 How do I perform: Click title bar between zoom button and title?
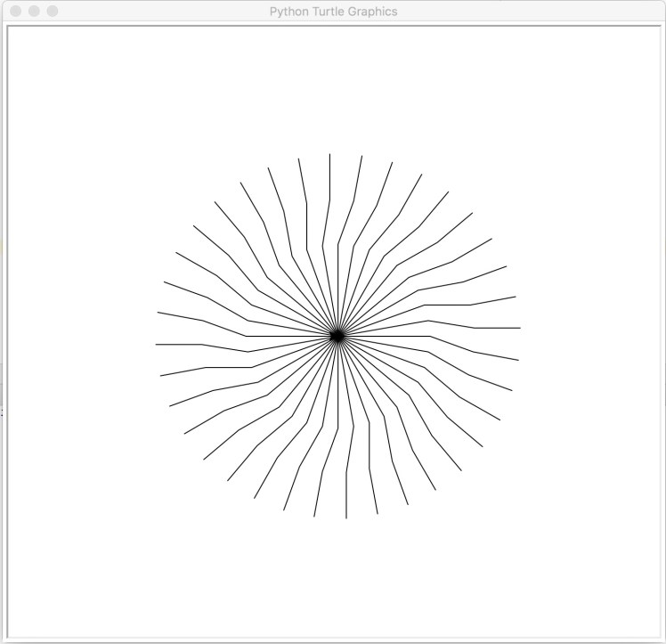pyautogui.click(x=160, y=12)
